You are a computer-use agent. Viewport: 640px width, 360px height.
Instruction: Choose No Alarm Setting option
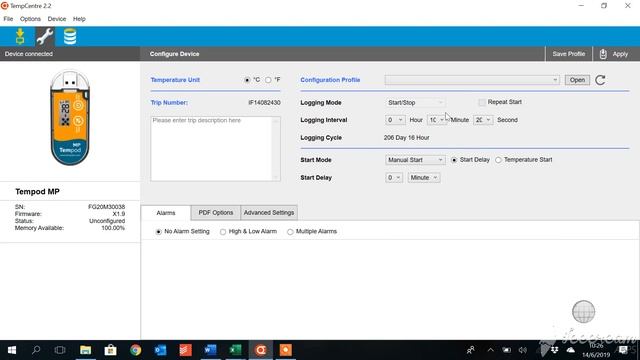coord(159,231)
